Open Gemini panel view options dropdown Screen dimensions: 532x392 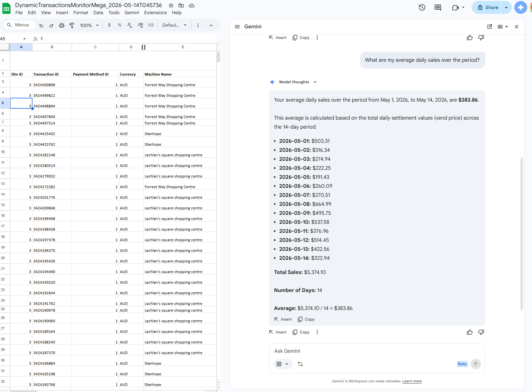pos(503,27)
